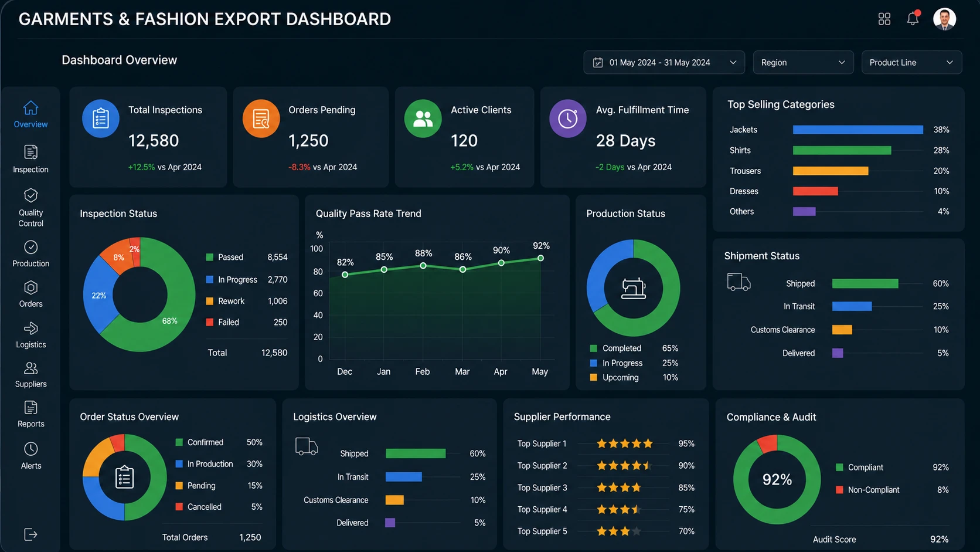
Task: Click the Dec 82% data point
Action: (x=345, y=275)
